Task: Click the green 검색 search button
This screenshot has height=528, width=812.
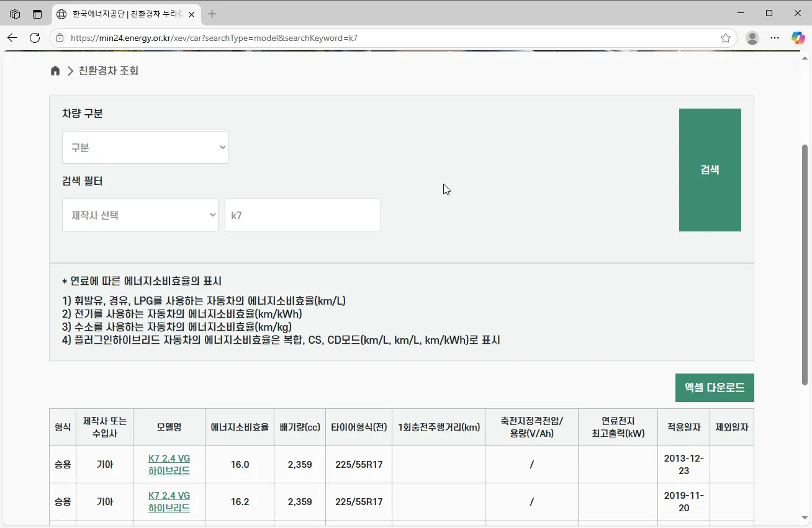Action: pos(710,170)
